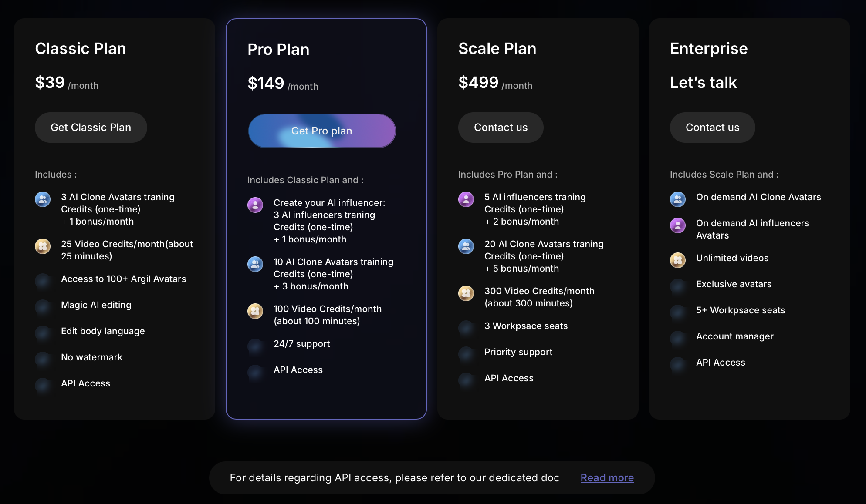
Task: Select the Pro Plan heading
Action: point(278,50)
